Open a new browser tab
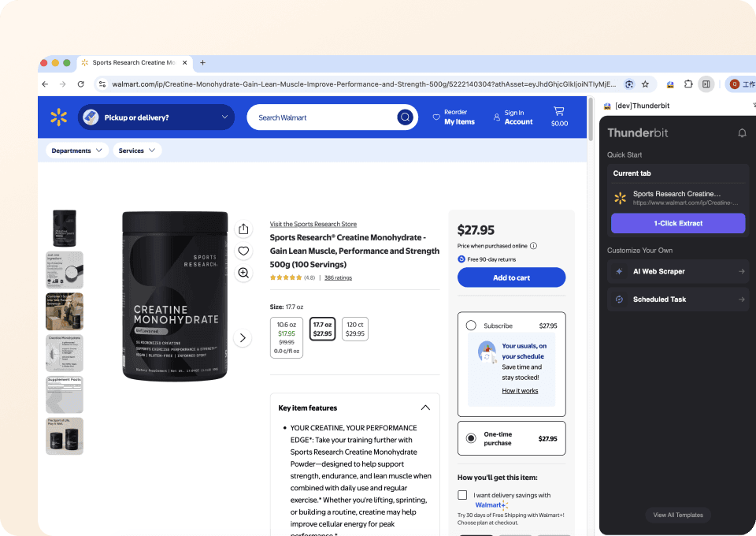756x536 pixels. pos(202,63)
